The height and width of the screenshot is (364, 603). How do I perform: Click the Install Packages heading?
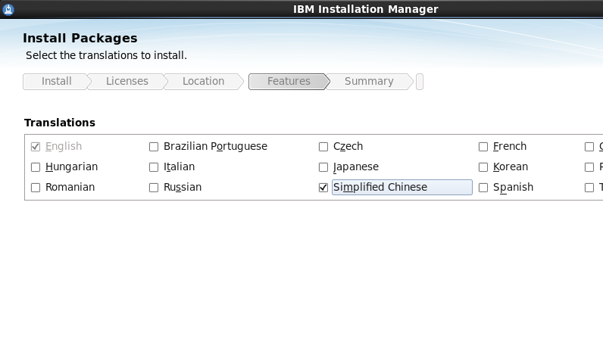[x=80, y=38]
